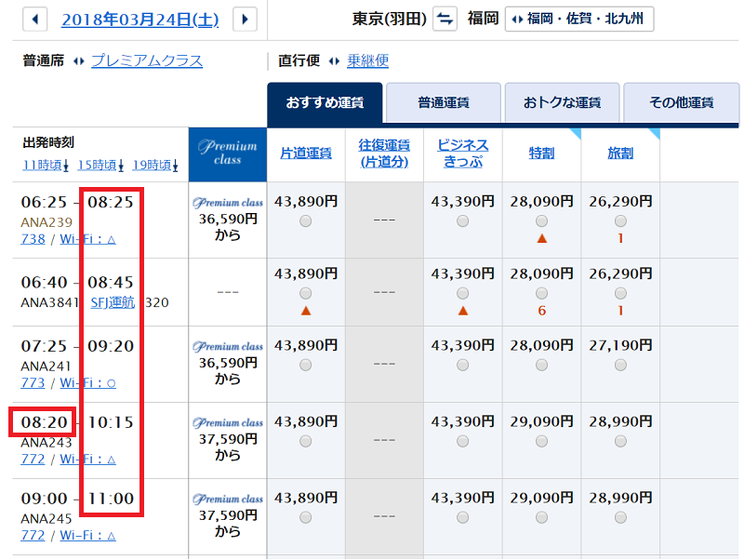Swap departure and arrival airports icon
Screen dimensions: 744x560
[445, 19]
